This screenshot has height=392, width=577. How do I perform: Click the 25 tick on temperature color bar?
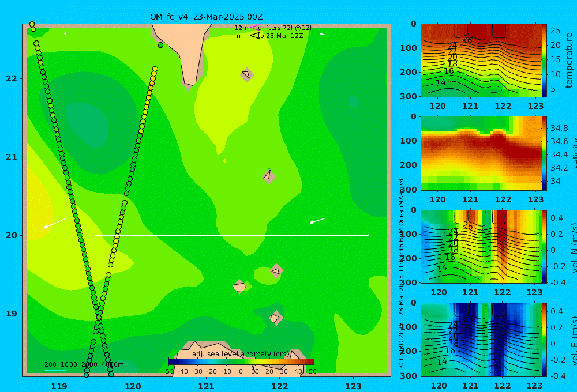pos(555,31)
